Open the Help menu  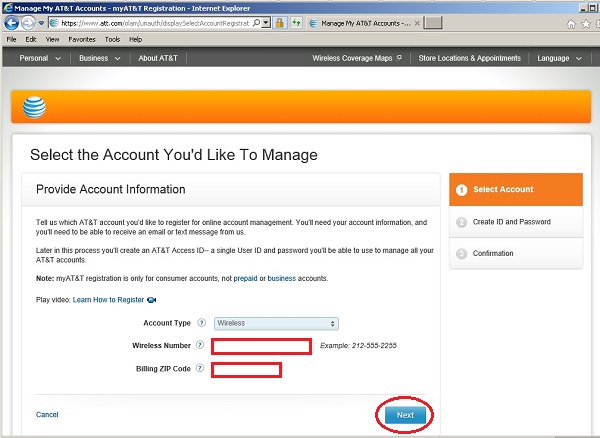135,39
